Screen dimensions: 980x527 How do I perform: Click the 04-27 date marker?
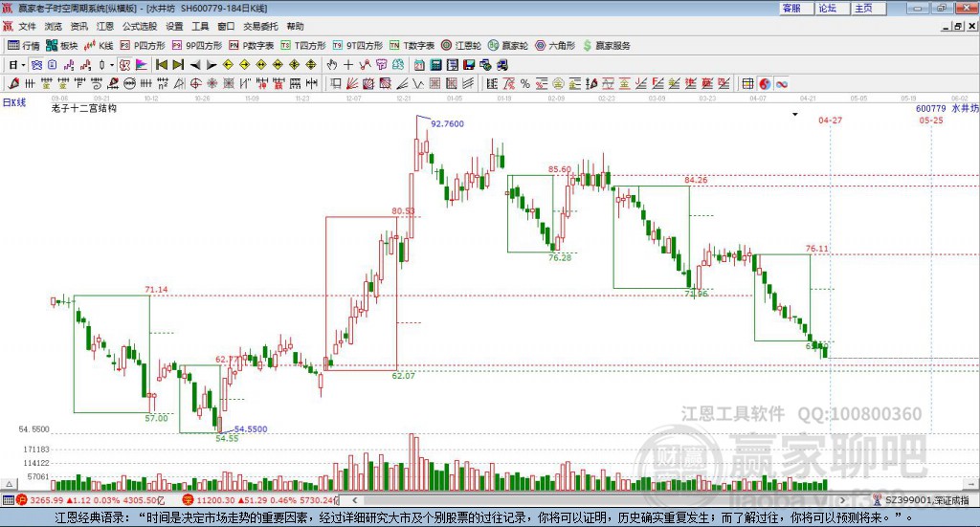(830, 120)
